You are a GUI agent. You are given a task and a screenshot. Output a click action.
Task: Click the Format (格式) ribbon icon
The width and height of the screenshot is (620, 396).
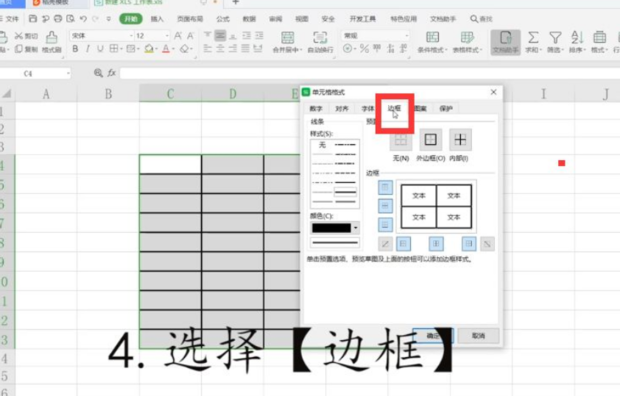click(x=599, y=38)
